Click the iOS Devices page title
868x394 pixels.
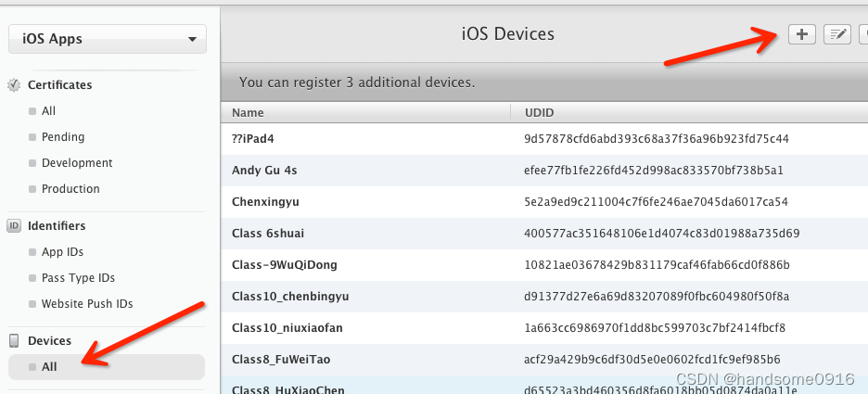coord(507,34)
